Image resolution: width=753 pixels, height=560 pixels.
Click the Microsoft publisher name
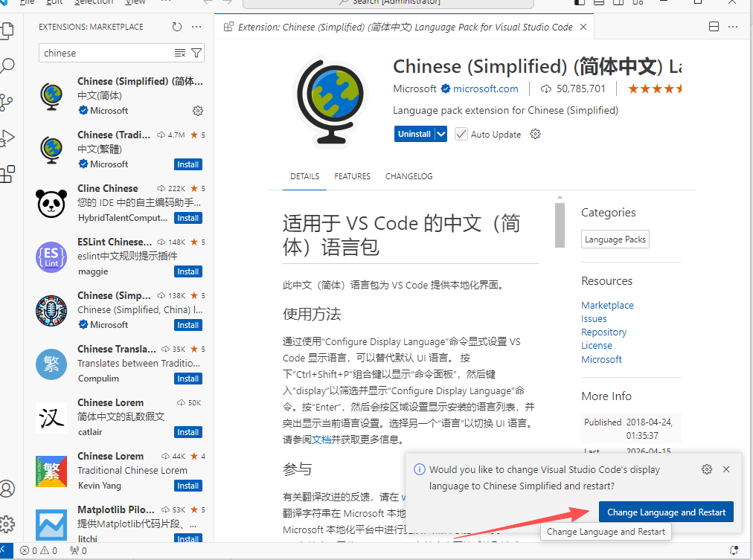pos(414,88)
